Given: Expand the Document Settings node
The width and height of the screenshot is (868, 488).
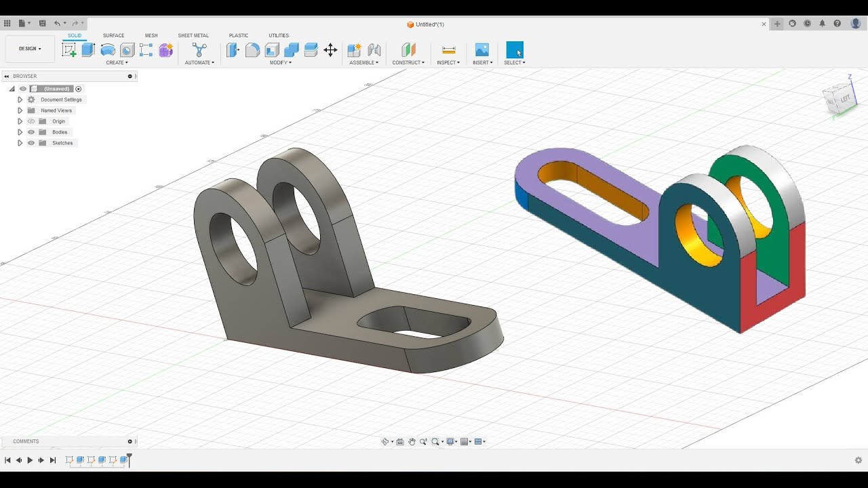Looking at the screenshot, I should point(20,100).
